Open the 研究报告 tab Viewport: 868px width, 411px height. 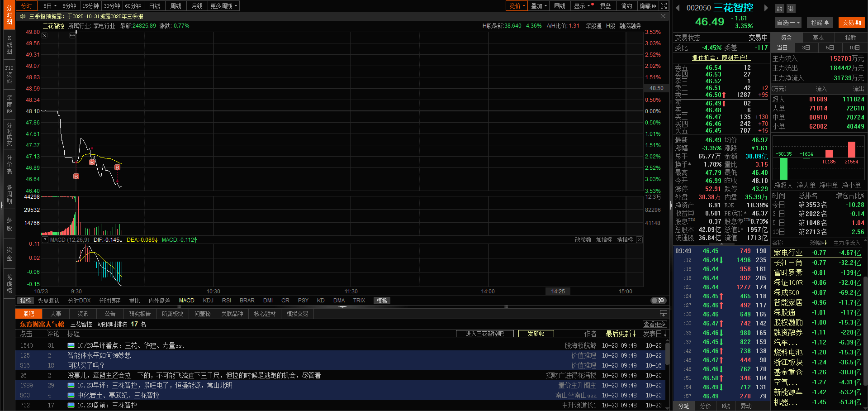[x=140, y=314]
